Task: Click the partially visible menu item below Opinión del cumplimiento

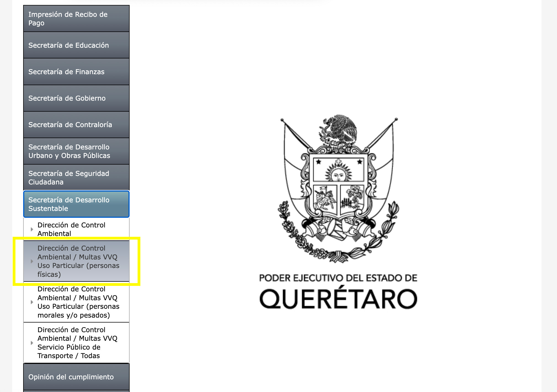Action: coord(76,390)
